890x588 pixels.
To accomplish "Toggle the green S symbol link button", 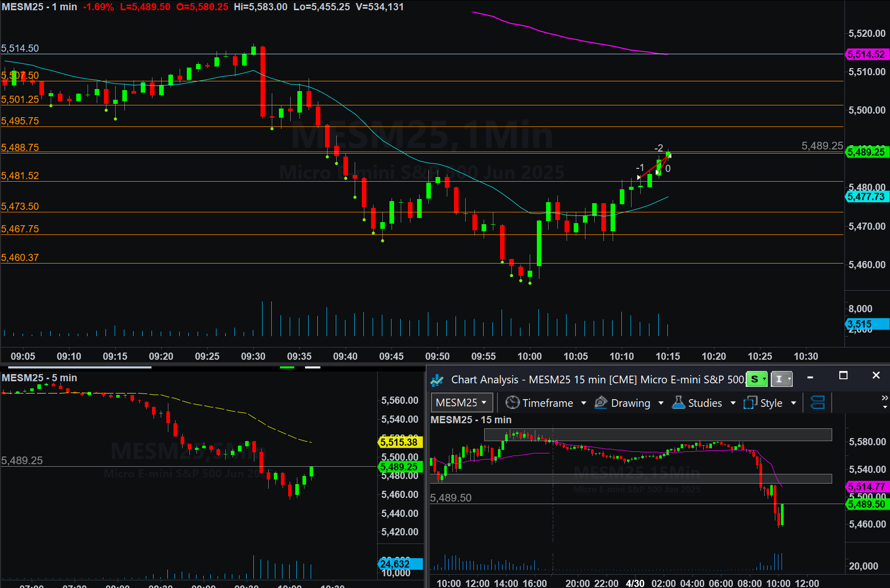I will (756, 379).
